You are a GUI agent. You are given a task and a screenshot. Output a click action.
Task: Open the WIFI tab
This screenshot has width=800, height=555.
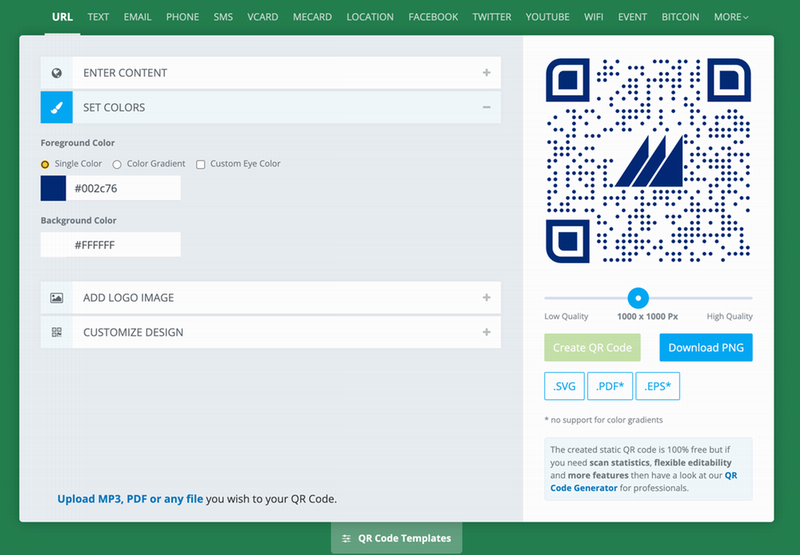click(x=593, y=17)
